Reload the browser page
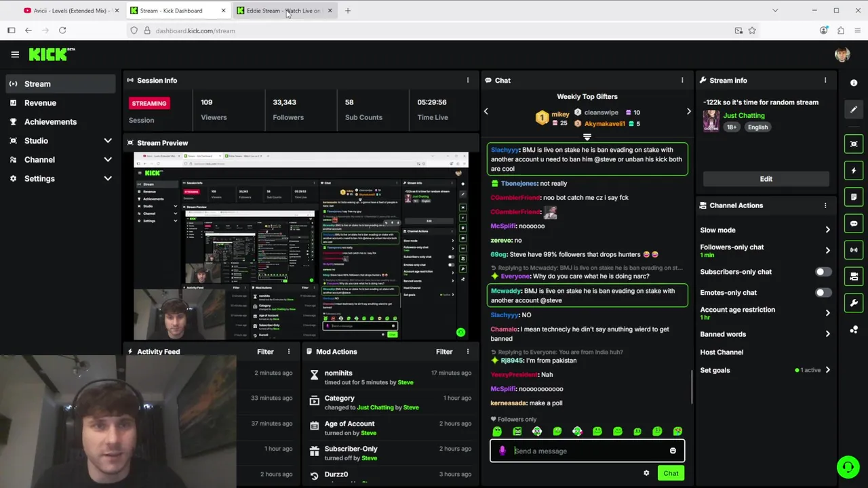868x488 pixels. [62, 30]
